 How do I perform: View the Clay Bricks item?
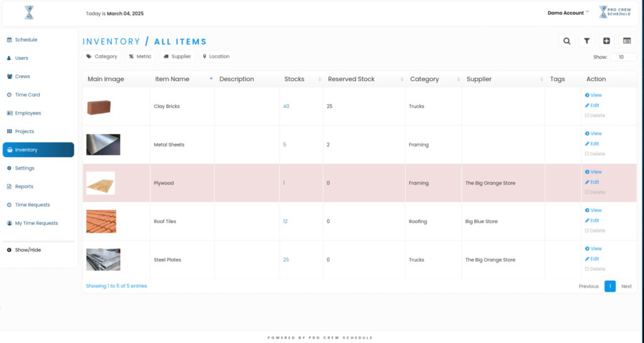pos(594,95)
